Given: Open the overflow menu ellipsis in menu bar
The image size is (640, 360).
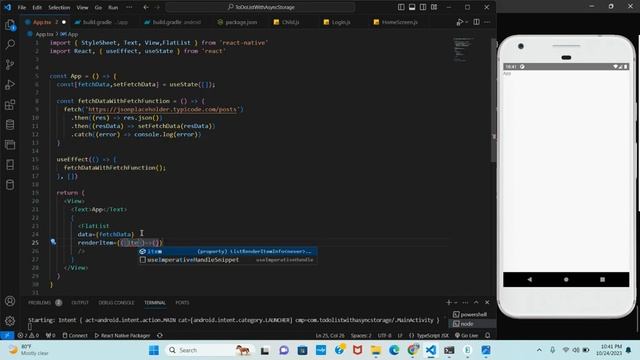Looking at the screenshot, I should [129, 7].
